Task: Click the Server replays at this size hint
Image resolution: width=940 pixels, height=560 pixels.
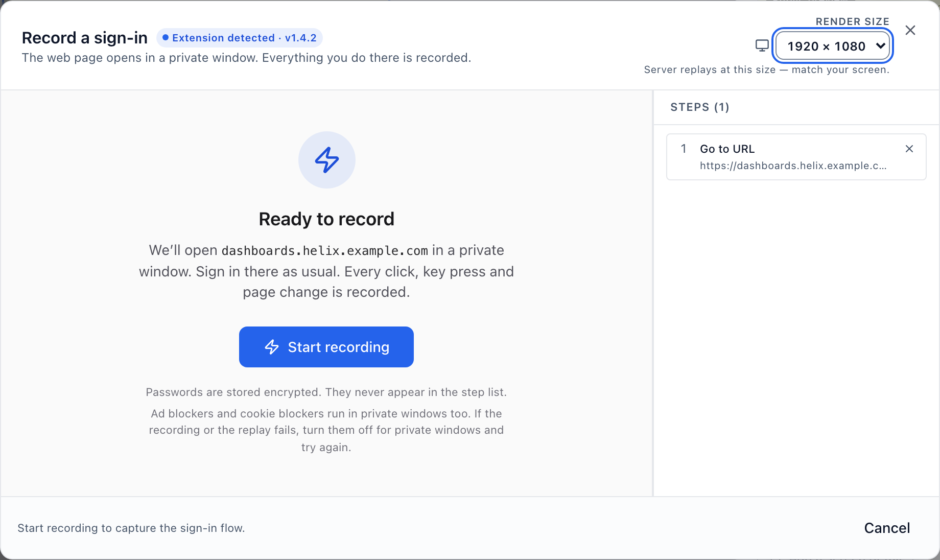Action: pyautogui.click(x=766, y=69)
